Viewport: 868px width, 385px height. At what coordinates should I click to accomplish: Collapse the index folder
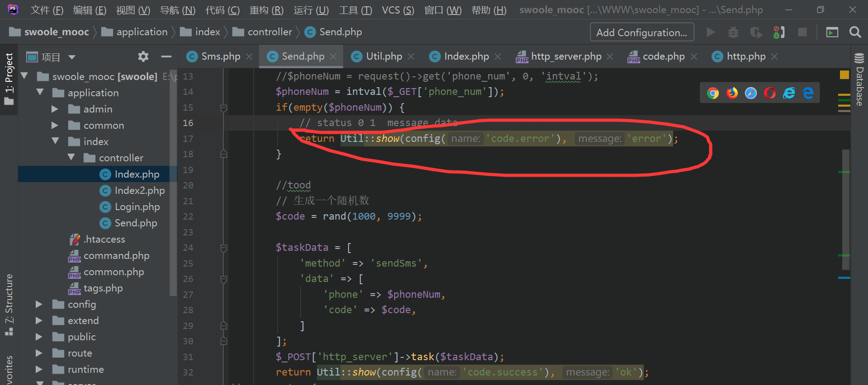[x=55, y=141]
